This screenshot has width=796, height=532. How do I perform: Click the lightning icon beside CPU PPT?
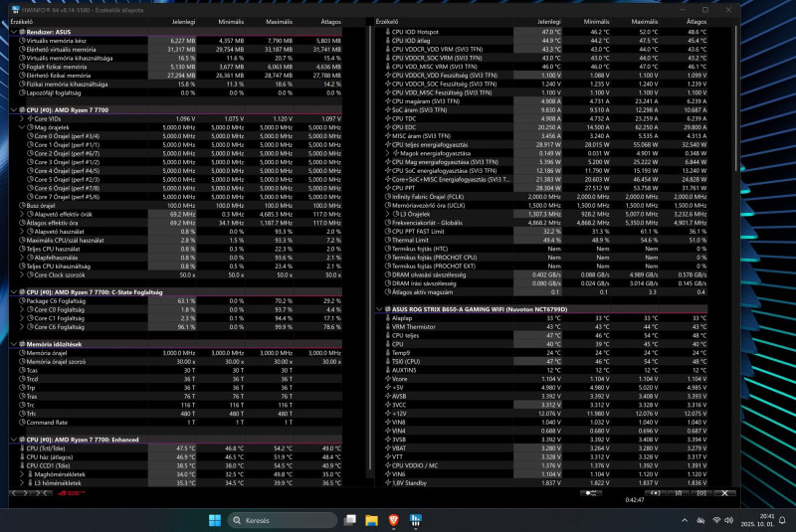pos(388,188)
